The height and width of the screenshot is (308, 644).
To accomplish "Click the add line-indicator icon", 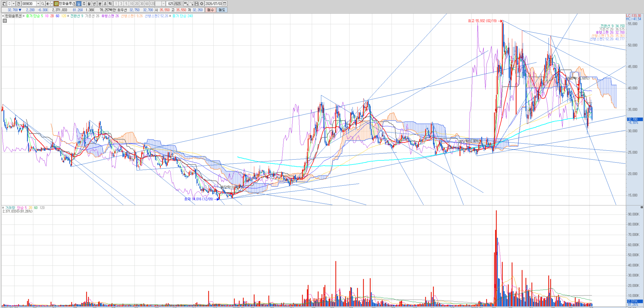I will click(191, 3).
